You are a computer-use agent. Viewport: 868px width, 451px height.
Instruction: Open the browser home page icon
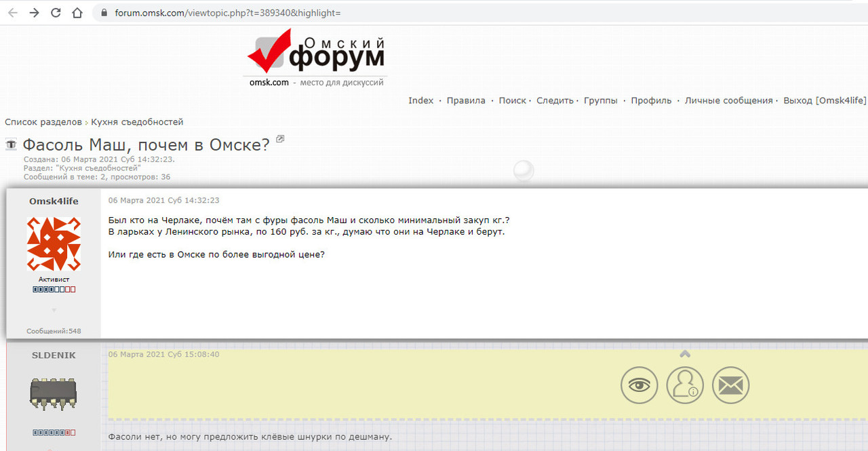tap(77, 13)
